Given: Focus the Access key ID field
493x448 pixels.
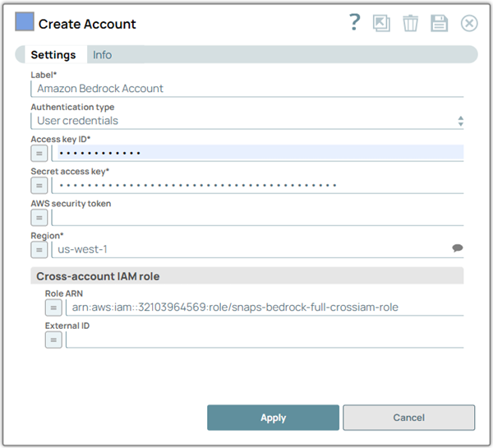Looking at the screenshot, I should [258, 153].
